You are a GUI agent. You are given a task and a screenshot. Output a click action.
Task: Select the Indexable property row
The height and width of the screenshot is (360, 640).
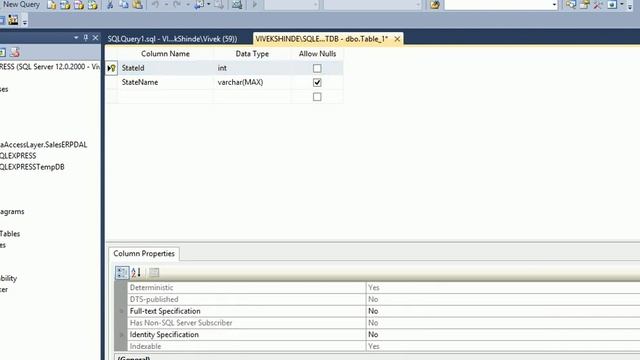pos(384,347)
